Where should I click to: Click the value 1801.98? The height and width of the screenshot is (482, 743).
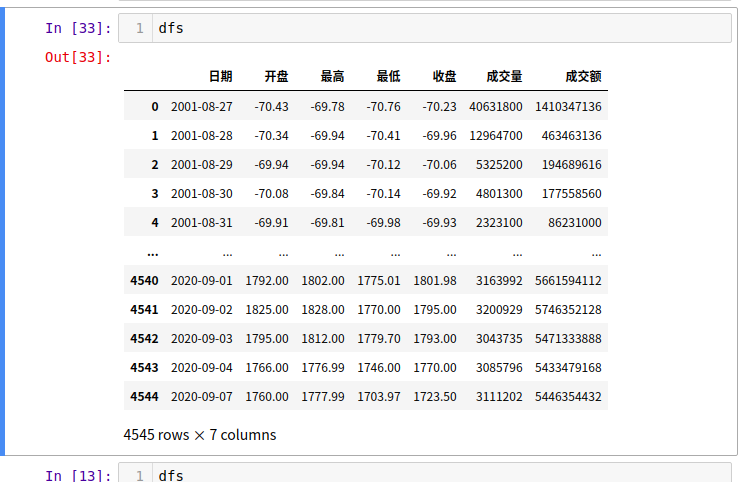tap(435, 281)
